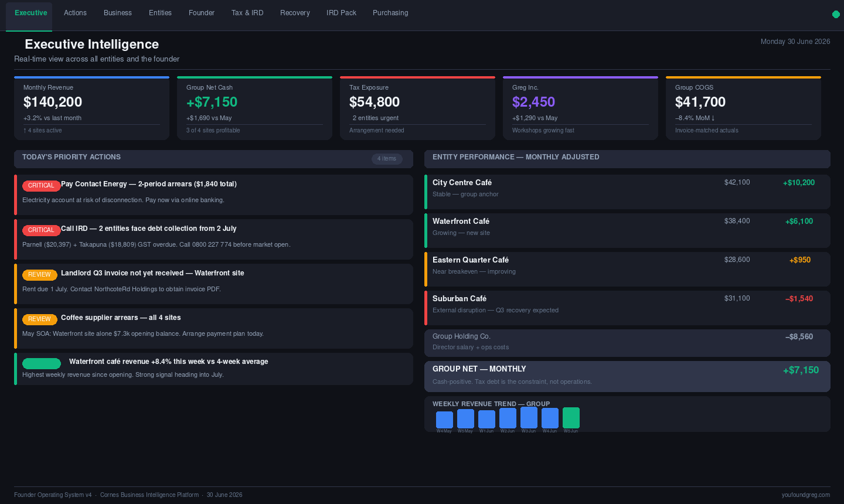Open the Suburban Café entity row
844x504 pixels.
click(627, 308)
